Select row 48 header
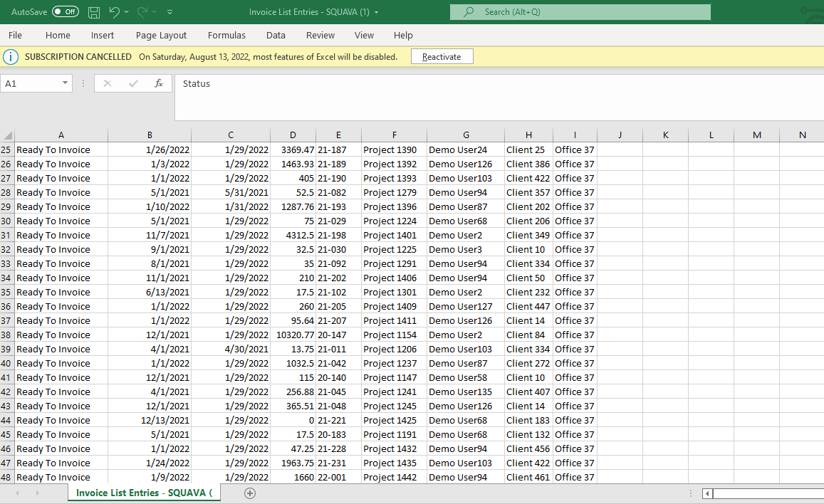This screenshot has width=824, height=504. click(x=7, y=477)
